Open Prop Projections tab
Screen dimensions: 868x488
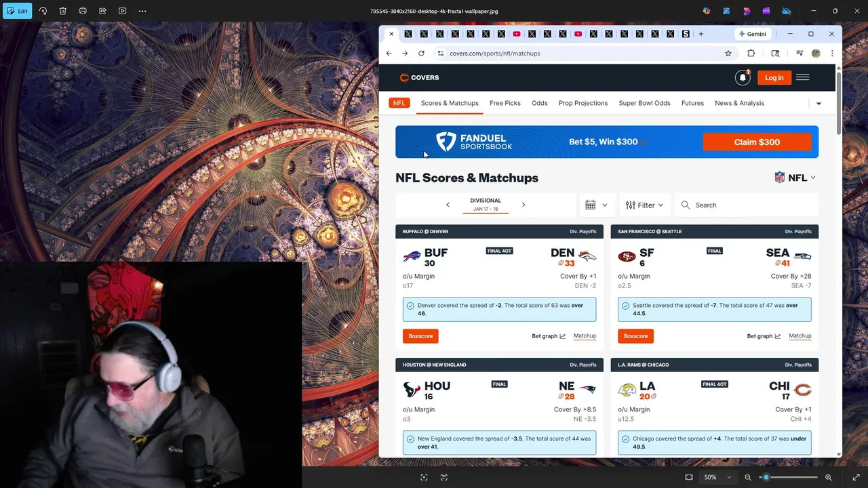(583, 103)
